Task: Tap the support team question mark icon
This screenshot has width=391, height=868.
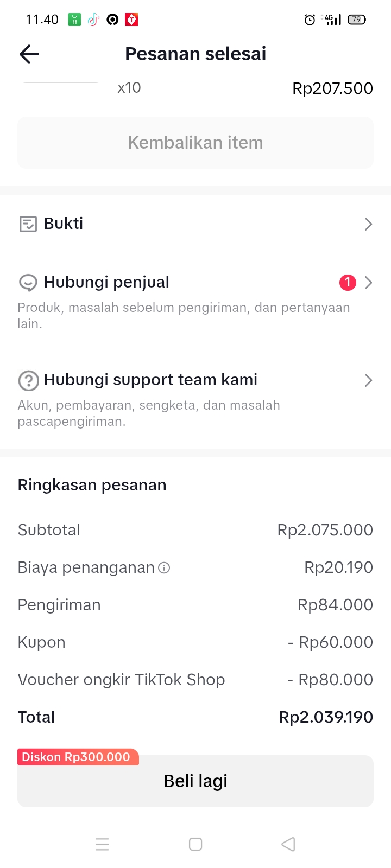Action: (x=28, y=380)
